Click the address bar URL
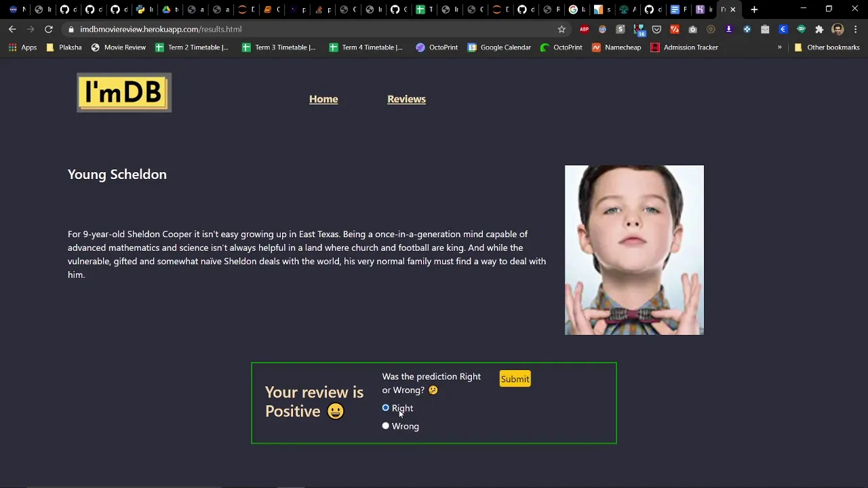This screenshot has height=488, width=868. click(161, 29)
